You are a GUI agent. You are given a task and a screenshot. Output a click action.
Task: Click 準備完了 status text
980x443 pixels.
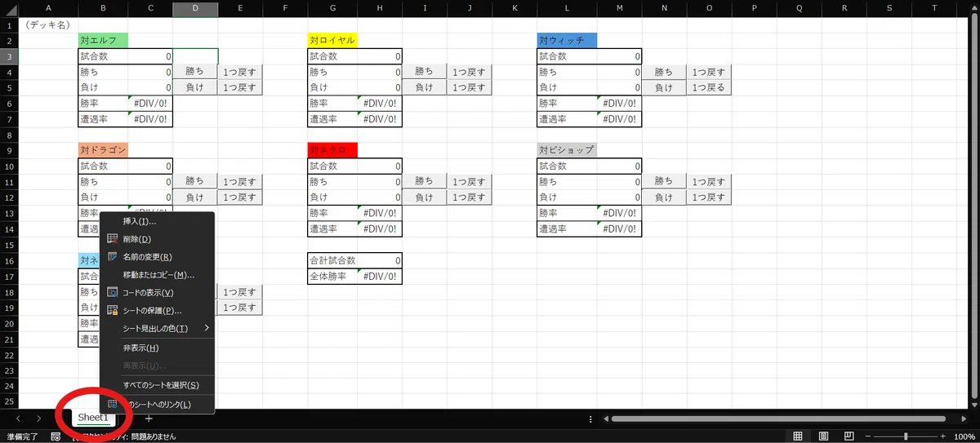click(x=22, y=436)
